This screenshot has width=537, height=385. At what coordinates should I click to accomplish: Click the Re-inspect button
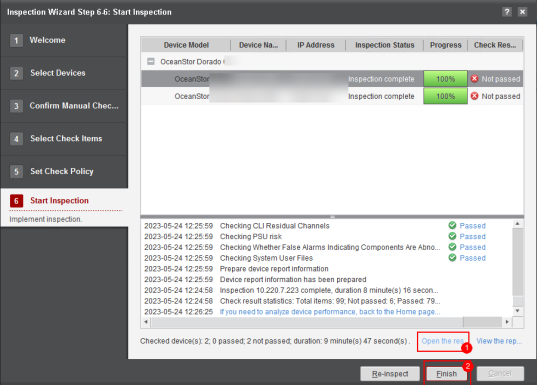coord(390,374)
